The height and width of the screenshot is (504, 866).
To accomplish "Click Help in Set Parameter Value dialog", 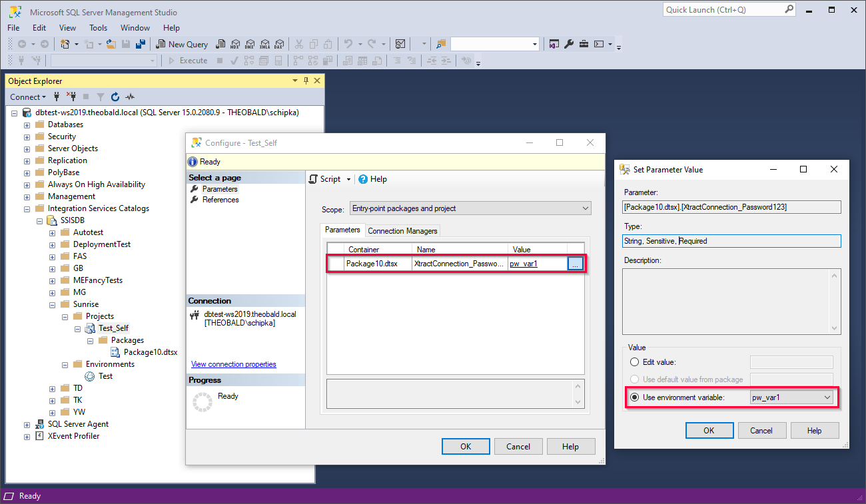I will point(814,431).
